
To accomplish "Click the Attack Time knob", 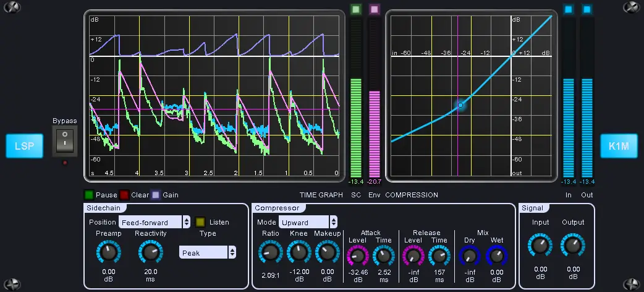I will point(384,255).
